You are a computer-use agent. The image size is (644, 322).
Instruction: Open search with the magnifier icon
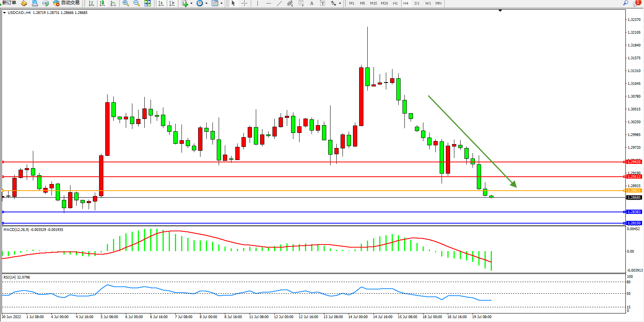pyautogui.click(x=625, y=3)
